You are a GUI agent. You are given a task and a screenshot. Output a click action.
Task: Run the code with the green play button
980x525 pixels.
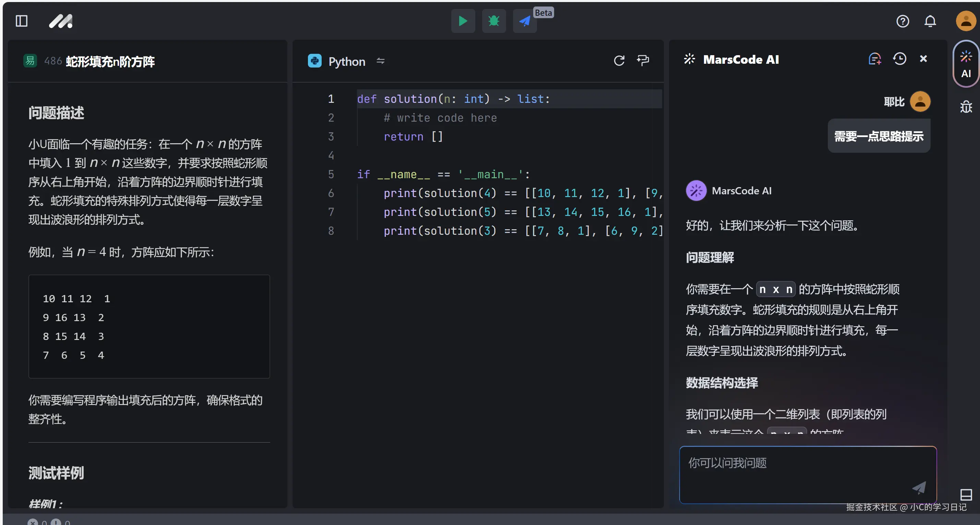[x=463, y=21]
